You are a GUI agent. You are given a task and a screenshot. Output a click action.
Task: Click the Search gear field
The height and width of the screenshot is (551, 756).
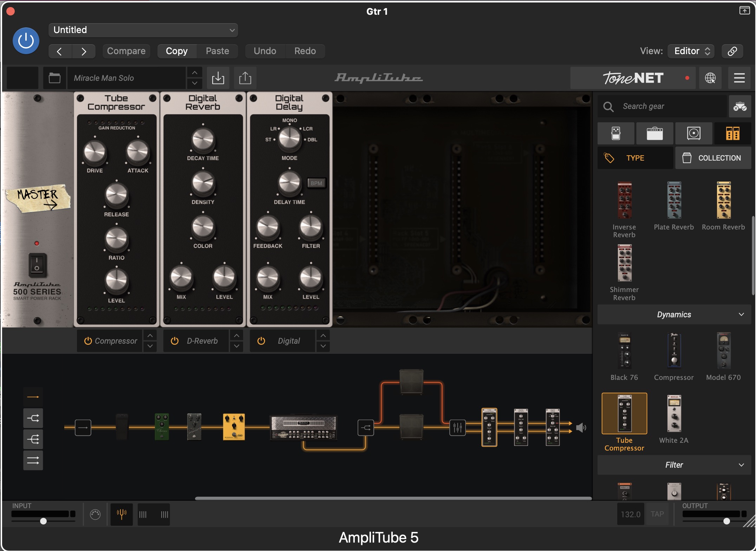pyautogui.click(x=662, y=106)
